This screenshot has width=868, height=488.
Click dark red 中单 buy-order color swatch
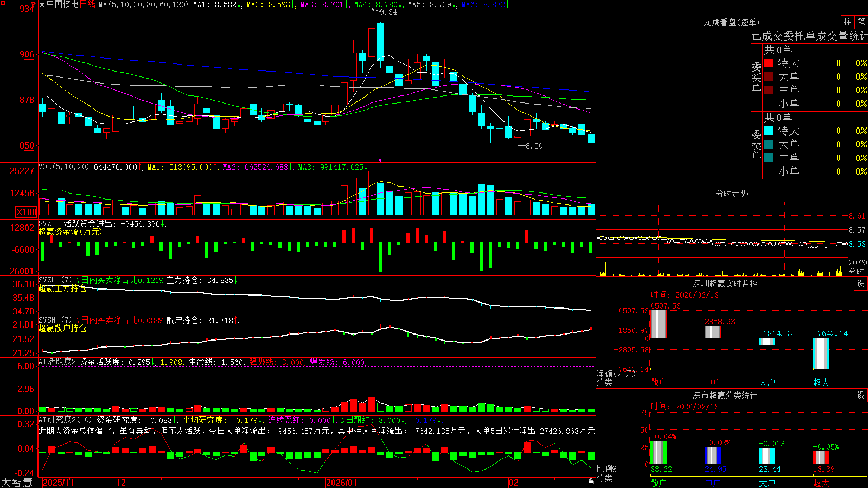tap(768, 90)
